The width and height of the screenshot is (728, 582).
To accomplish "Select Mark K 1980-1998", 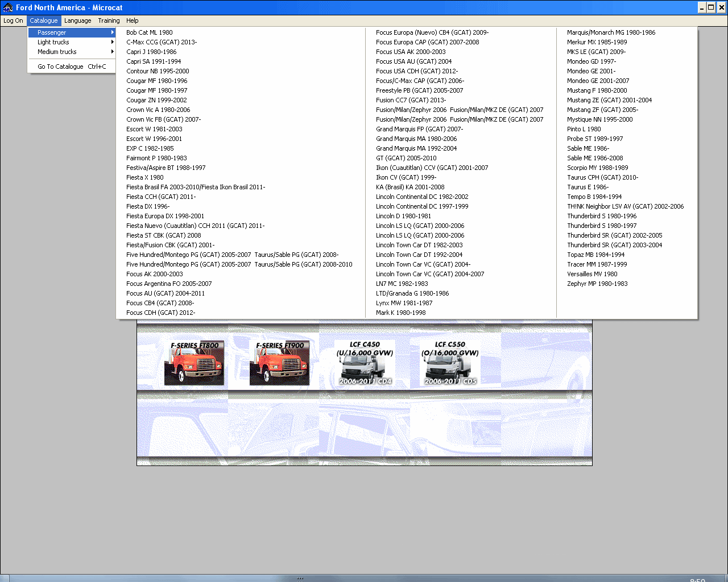I will click(400, 313).
